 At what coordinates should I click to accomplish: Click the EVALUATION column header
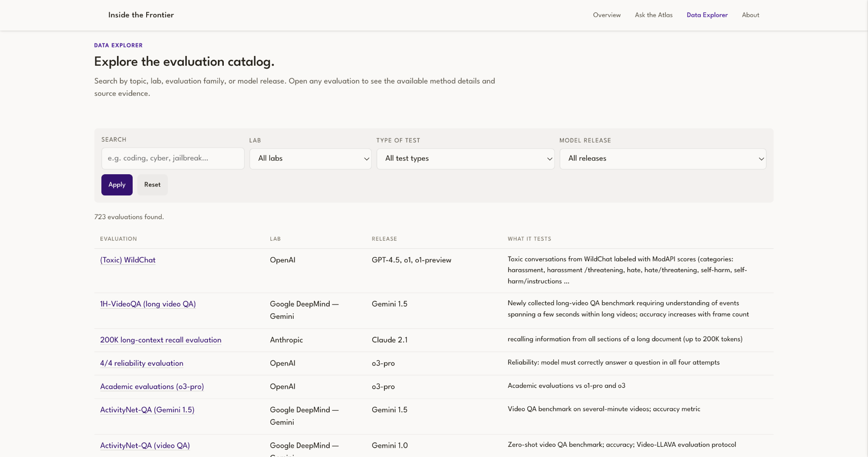[x=118, y=239]
